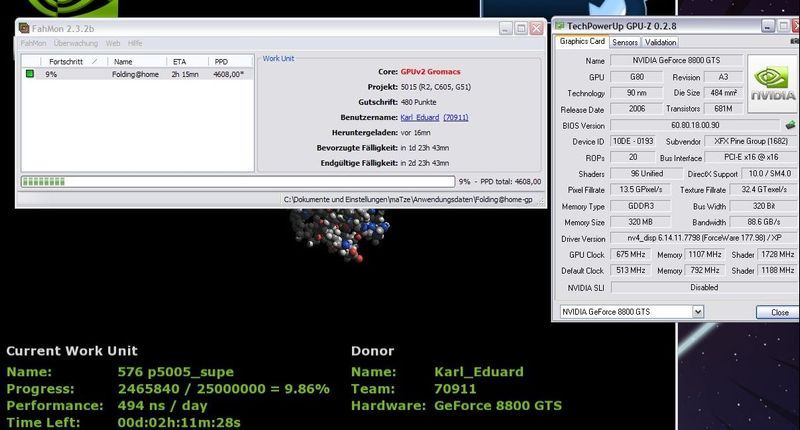The height and width of the screenshot is (430, 800).
Task: Sort clients by Name column header
Action: pyautogui.click(x=137, y=62)
